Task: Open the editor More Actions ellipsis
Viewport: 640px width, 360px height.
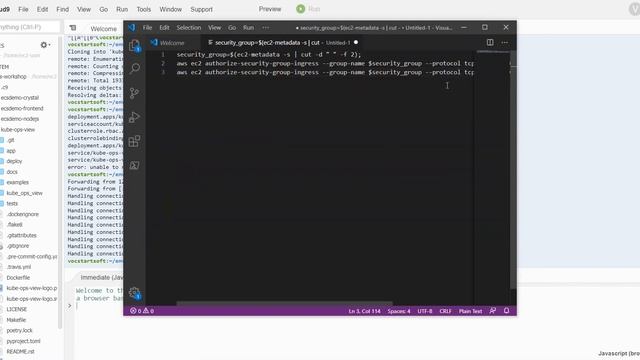Action: tap(505, 42)
